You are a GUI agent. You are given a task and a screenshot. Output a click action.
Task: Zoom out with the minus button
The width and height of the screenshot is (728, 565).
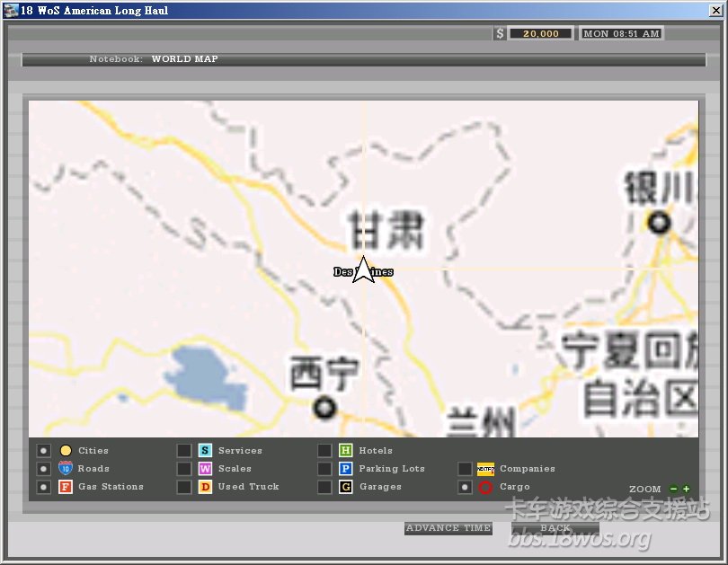click(x=673, y=489)
